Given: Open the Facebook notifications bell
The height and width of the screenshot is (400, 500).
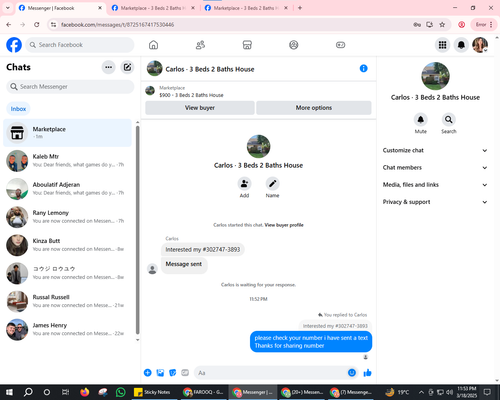Looking at the screenshot, I should click(461, 45).
